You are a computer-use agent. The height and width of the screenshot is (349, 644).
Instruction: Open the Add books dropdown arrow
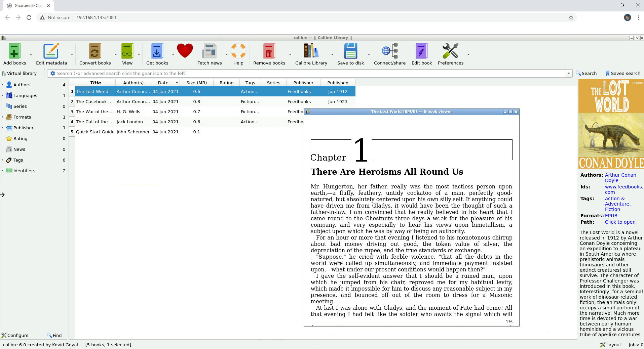pyautogui.click(x=31, y=54)
